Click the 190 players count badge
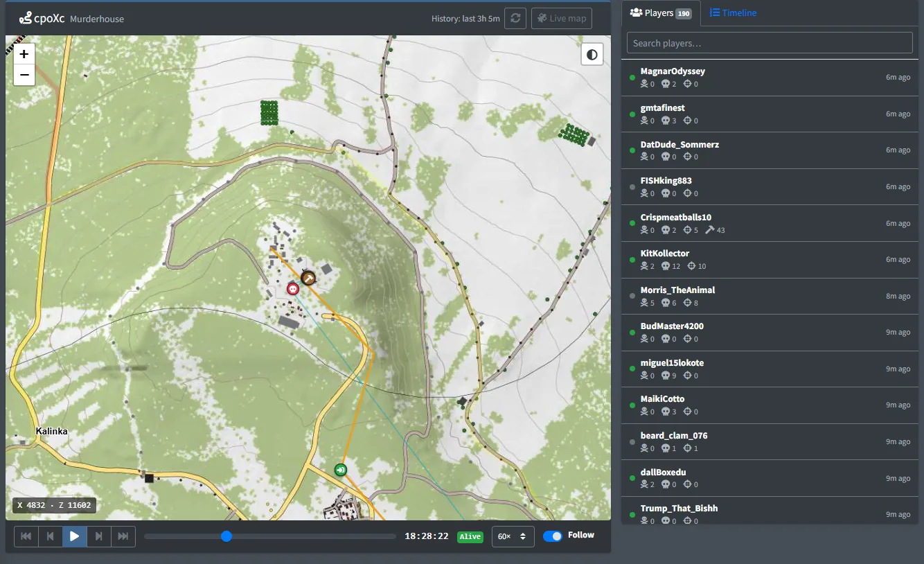Screen dimensions: 924x564 click(684, 14)
